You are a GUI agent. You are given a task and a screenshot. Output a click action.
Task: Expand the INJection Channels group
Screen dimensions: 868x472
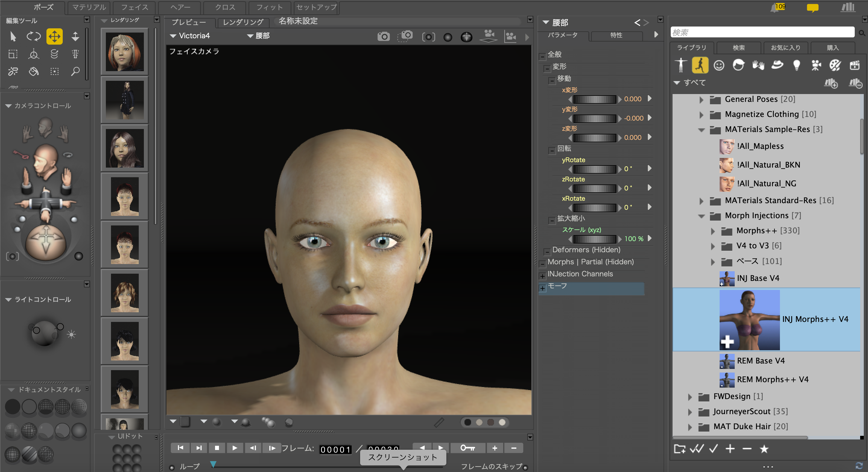coord(542,276)
